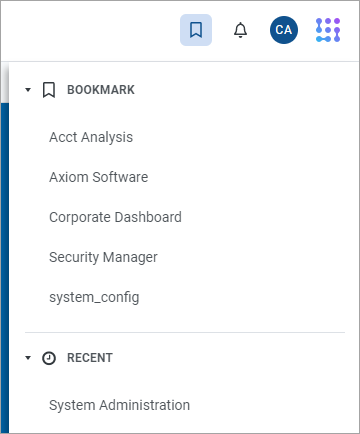The image size is (360, 434).
Task: Go to Security Manager bookmark
Action: point(103,257)
